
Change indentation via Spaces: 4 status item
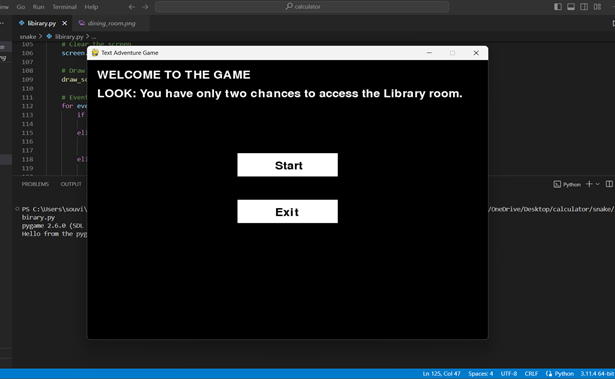coord(480,374)
